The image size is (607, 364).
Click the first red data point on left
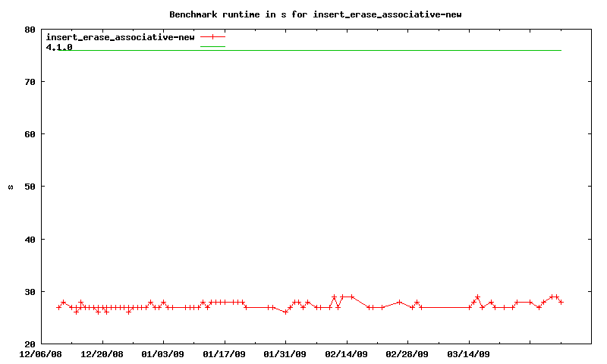click(58, 307)
